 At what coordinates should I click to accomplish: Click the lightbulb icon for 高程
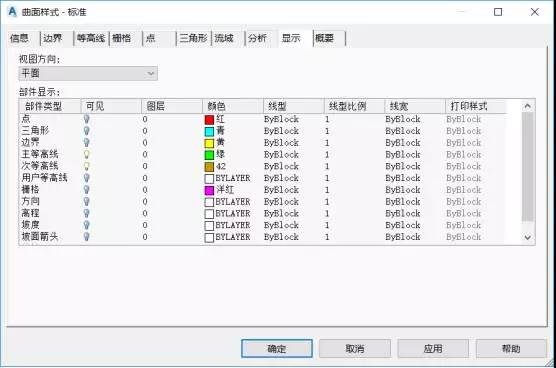(x=87, y=213)
